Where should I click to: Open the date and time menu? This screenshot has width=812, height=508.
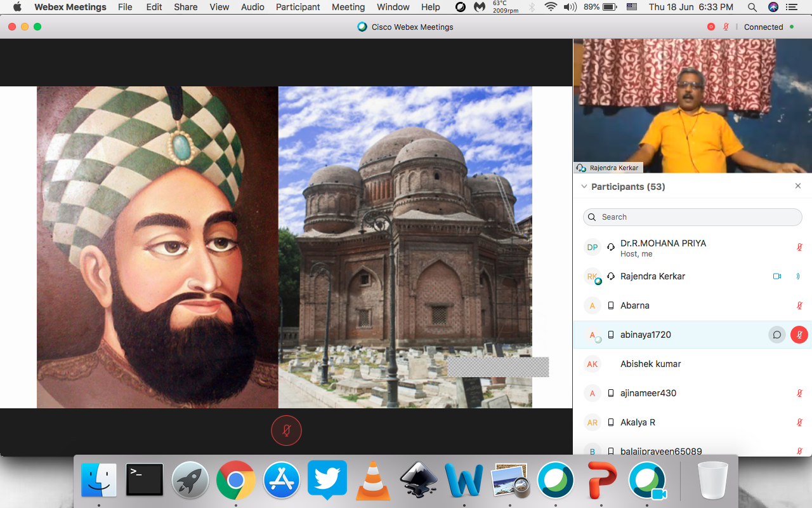coord(691,7)
